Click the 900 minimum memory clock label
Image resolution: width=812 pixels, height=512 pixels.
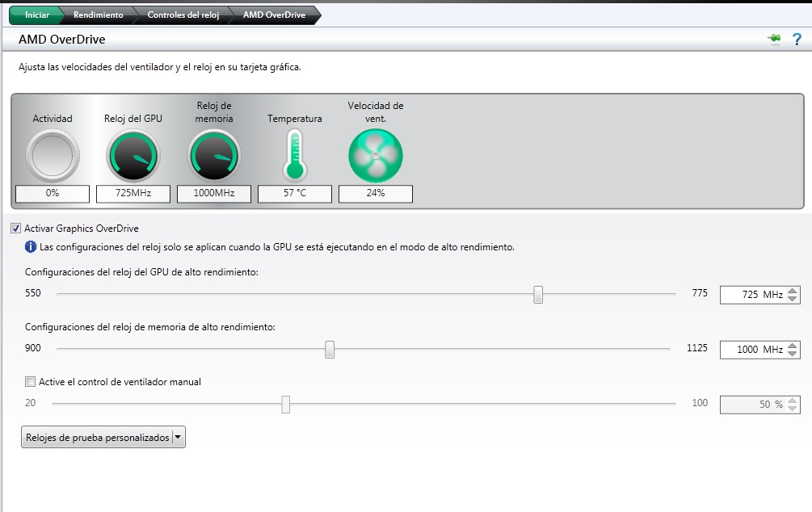(32, 348)
